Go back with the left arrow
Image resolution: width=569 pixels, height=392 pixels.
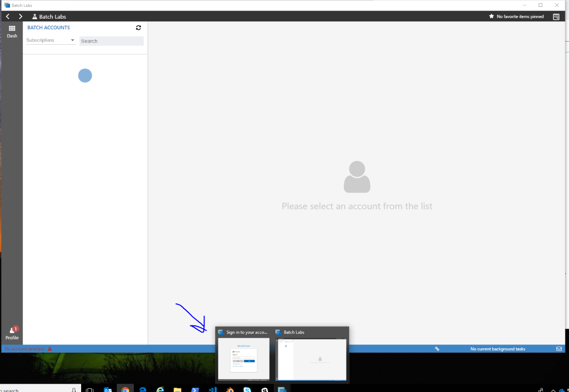coord(7,17)
